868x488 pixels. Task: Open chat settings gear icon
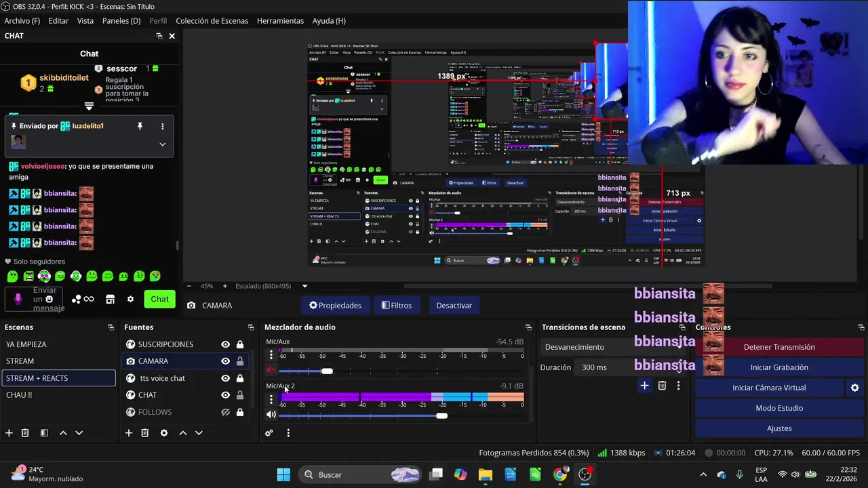point(130,299)
